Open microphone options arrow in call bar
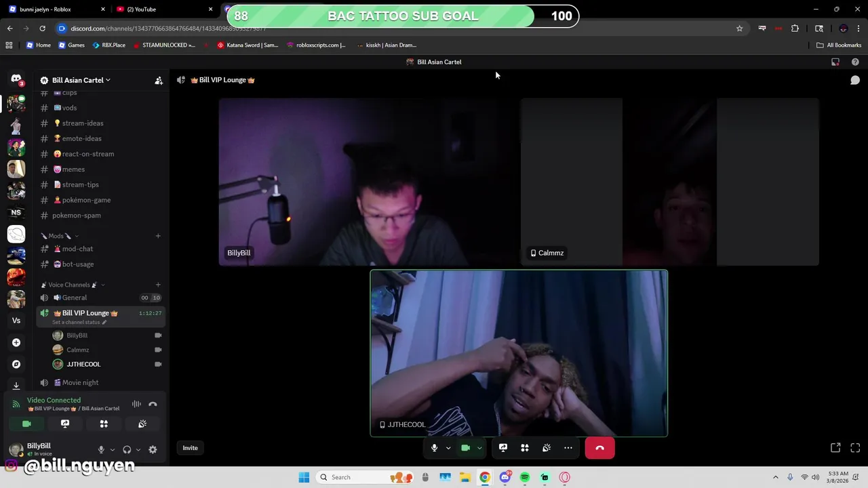The width and height of the screenshot is (868, 488). (x=448, y=448)
